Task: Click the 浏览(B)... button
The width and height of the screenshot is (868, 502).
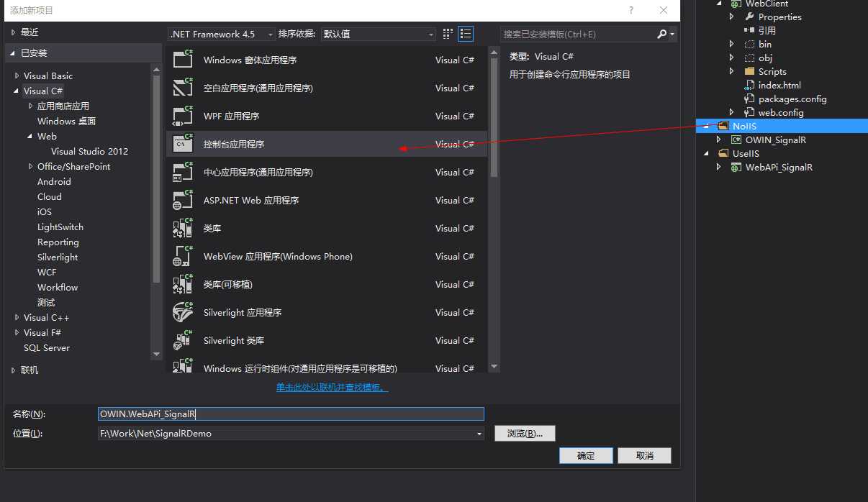Action: (525, 433)
